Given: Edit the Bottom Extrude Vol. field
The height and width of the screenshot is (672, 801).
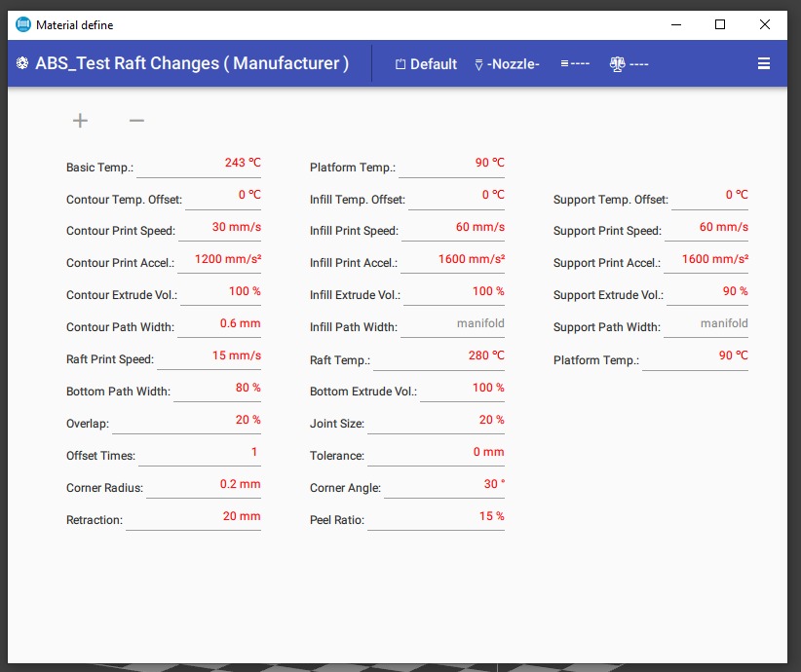Looking at the screenshot, I should [462, 389].
